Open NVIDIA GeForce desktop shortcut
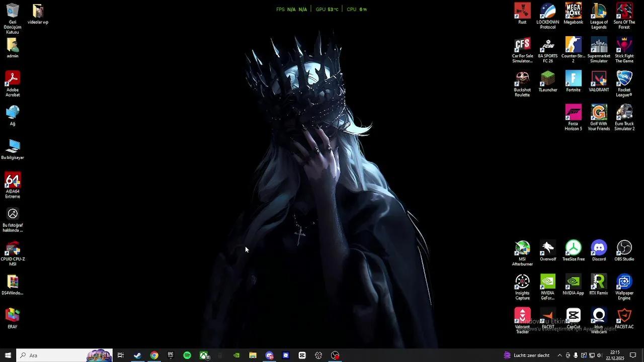The height and width of the screenshot is (362, 644). 548,287
